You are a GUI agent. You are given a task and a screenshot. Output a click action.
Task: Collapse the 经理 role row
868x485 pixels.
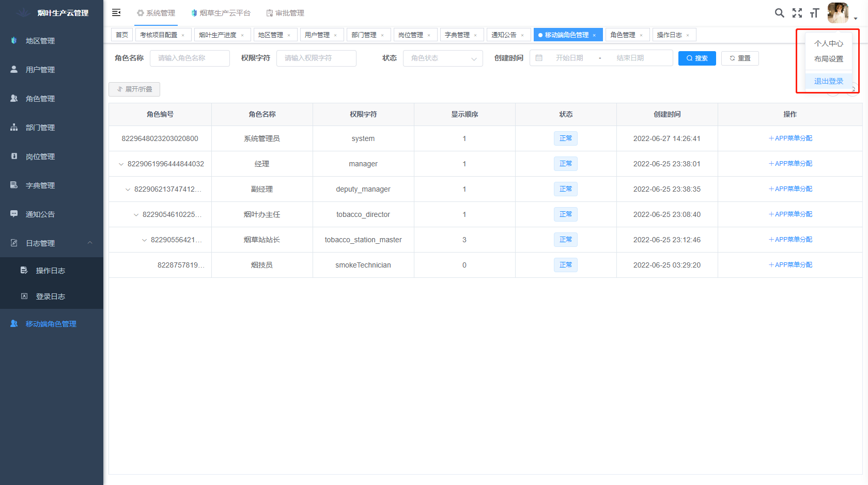point(121,164)
